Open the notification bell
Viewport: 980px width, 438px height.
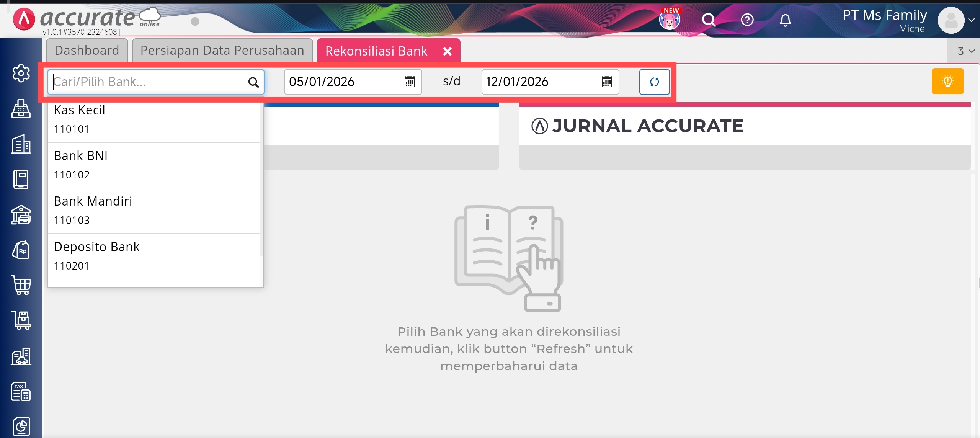pyautogui.click(x=785, y=20)
